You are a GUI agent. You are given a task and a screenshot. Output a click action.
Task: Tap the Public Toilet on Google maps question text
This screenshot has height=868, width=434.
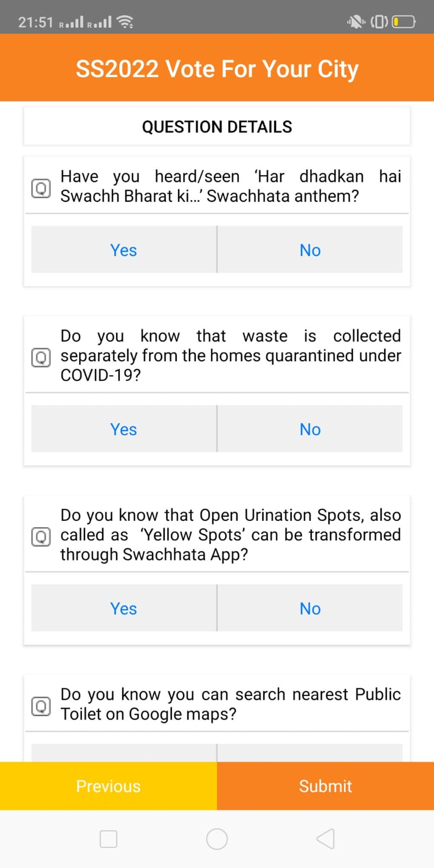[x=230, y=704]
